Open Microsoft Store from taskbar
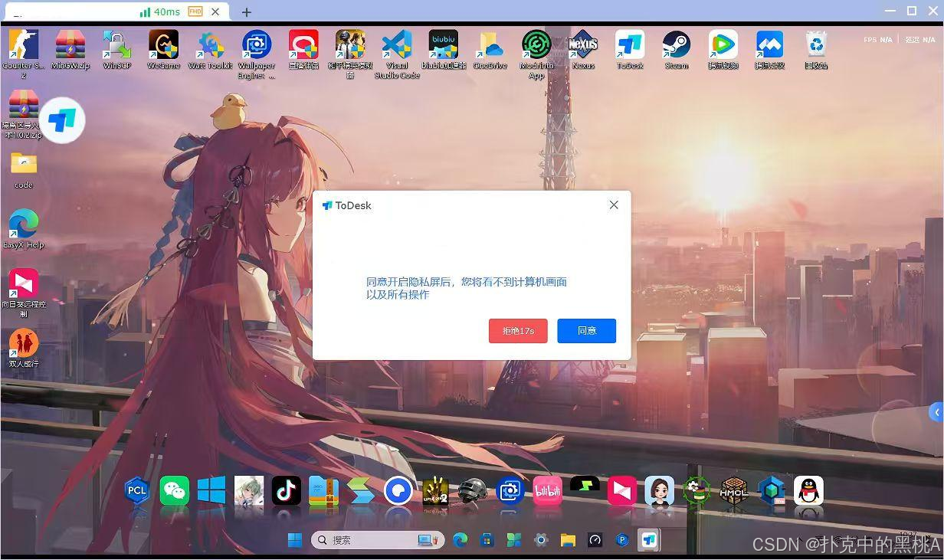 point(487,540)
